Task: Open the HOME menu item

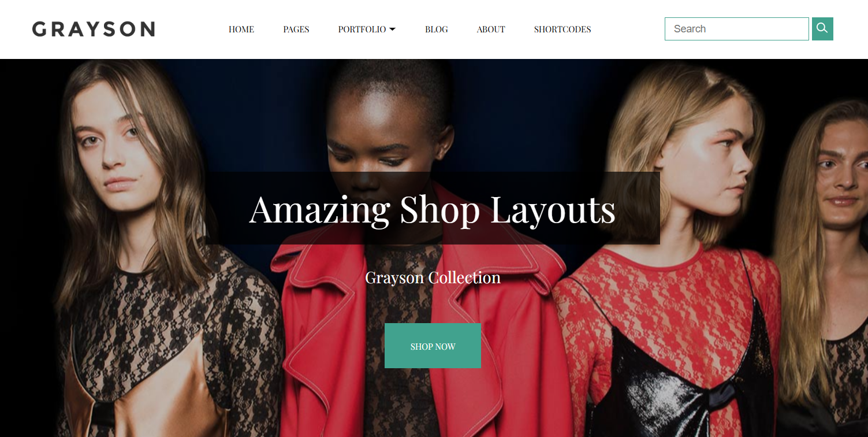Action: click(x=241, y=29)
